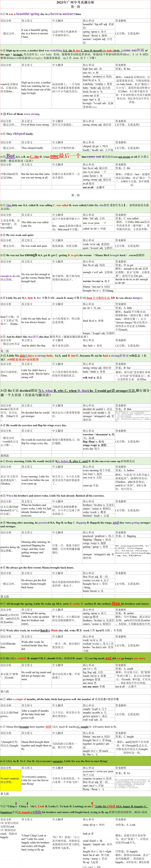This screenshot has width=151, height=868.
Task: Click the answer cell '答案：C. the'
Action: pos(123,168)
